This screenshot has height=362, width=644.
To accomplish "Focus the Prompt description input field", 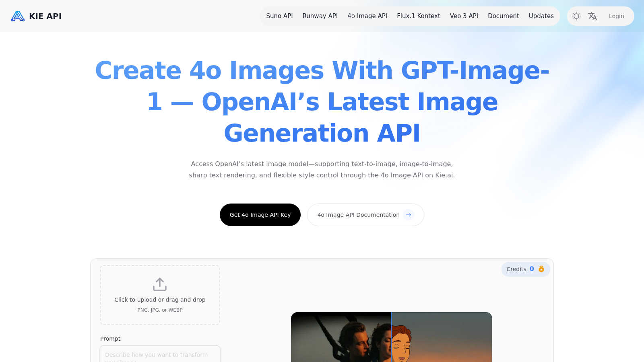I will [160, 354].
